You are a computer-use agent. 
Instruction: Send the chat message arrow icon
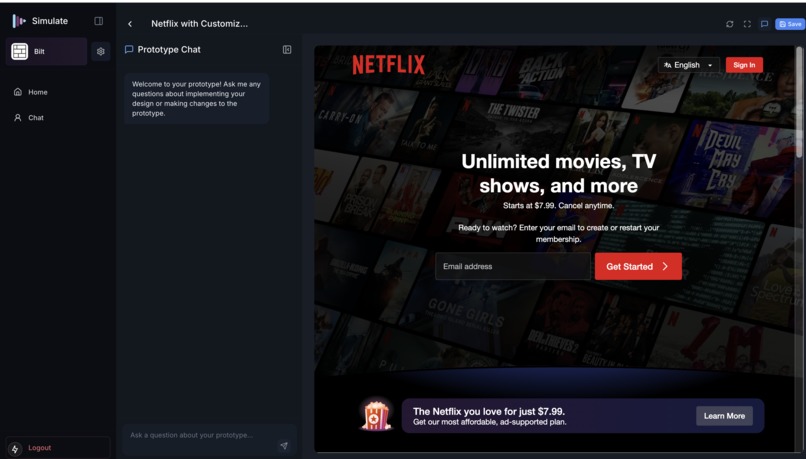284,446
